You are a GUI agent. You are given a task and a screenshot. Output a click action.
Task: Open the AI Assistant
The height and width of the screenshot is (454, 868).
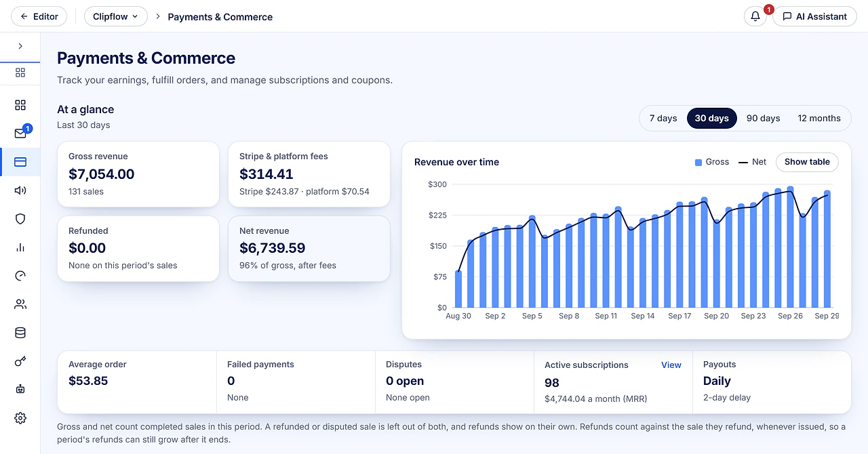pos(815,16)
